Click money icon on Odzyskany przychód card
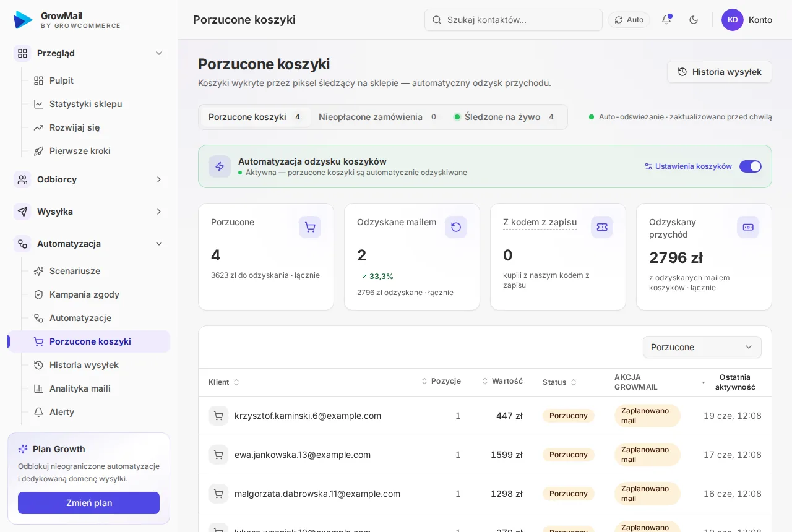This screenshot has height=532, width=792. click(748, 227)
